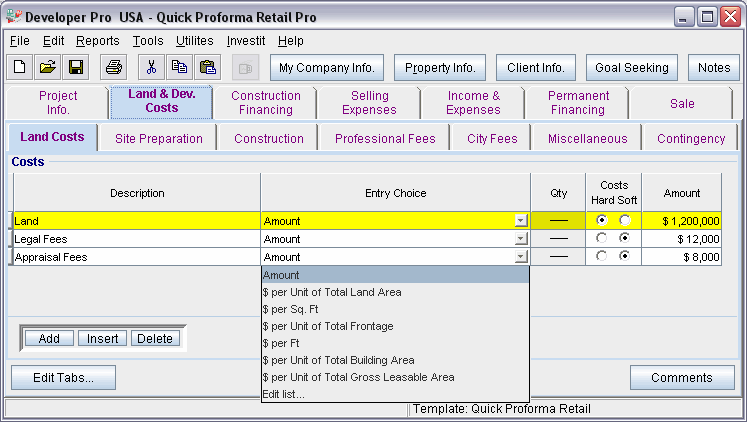Open the Tools menu

(148, 41)
